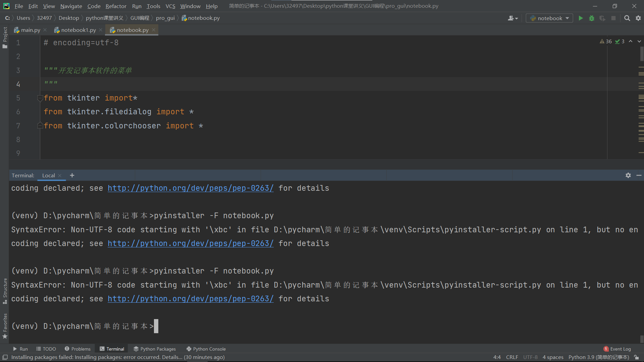
Task: Click the Python 3.9 interpreter widget
Action: [x=599, y=357]
